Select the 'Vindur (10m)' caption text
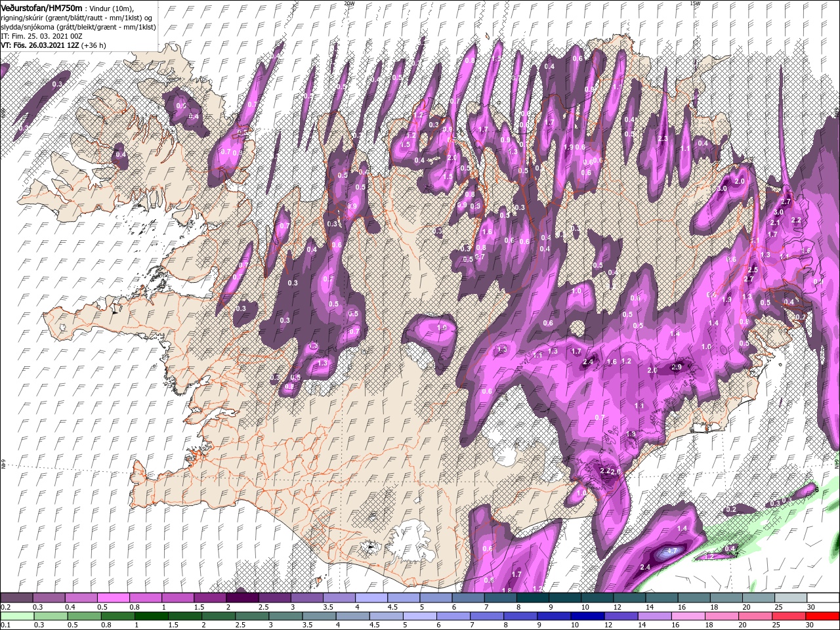The image size is (840, 630). click(111, 8)
